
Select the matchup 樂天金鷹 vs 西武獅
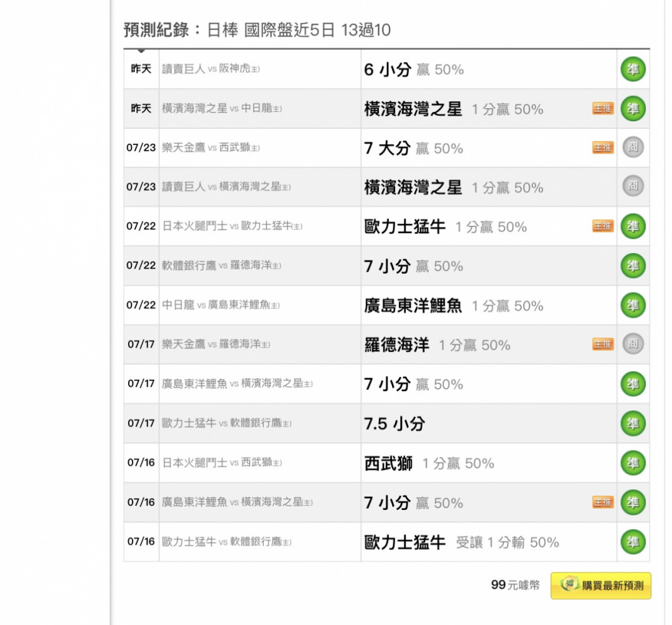tap(211, 147)
